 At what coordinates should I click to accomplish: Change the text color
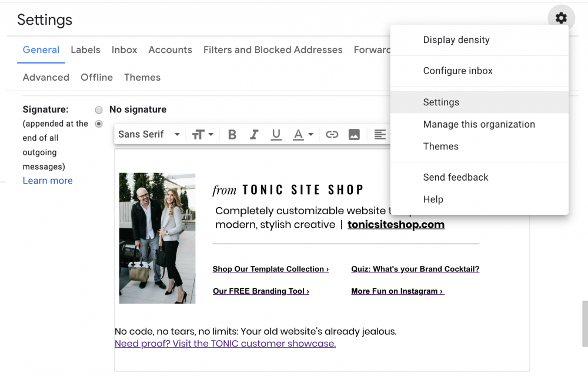click(298, 134)
